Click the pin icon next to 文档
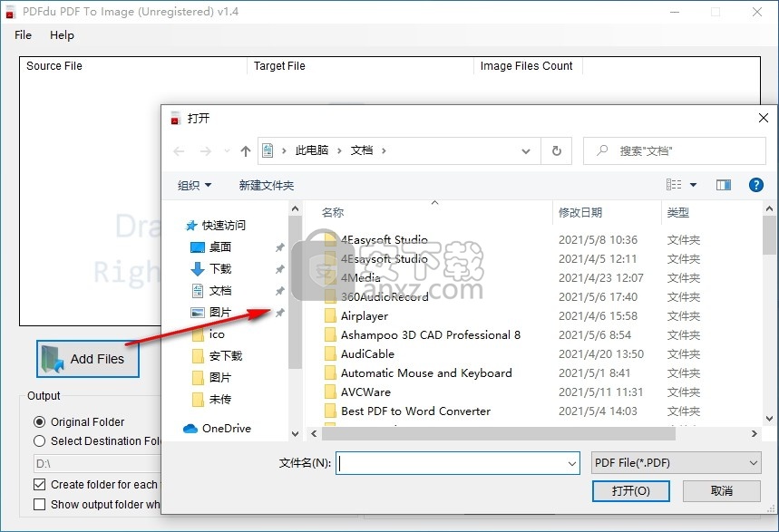Screen dimensions: 779x532 (280, 291)
